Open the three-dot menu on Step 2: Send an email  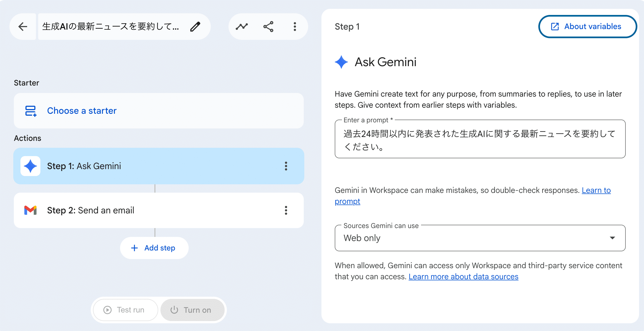pyautogui.click(x=286, y=210)
